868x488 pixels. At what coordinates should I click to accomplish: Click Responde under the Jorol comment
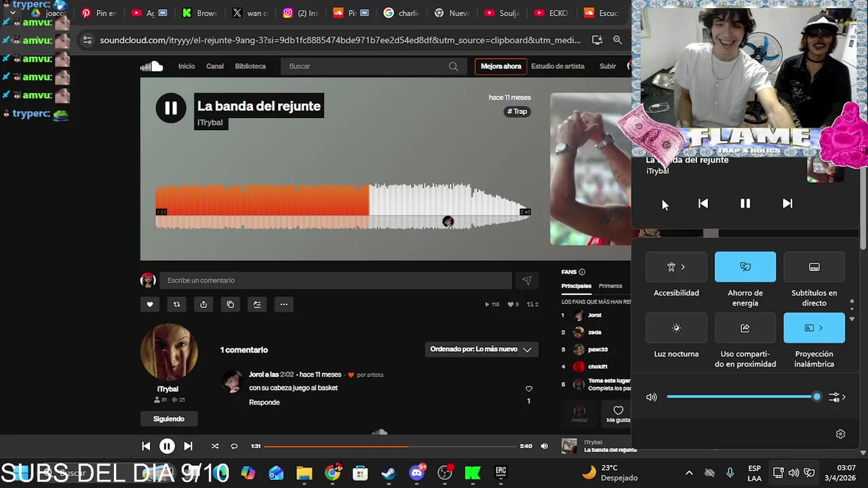click(x=264, y=403)
